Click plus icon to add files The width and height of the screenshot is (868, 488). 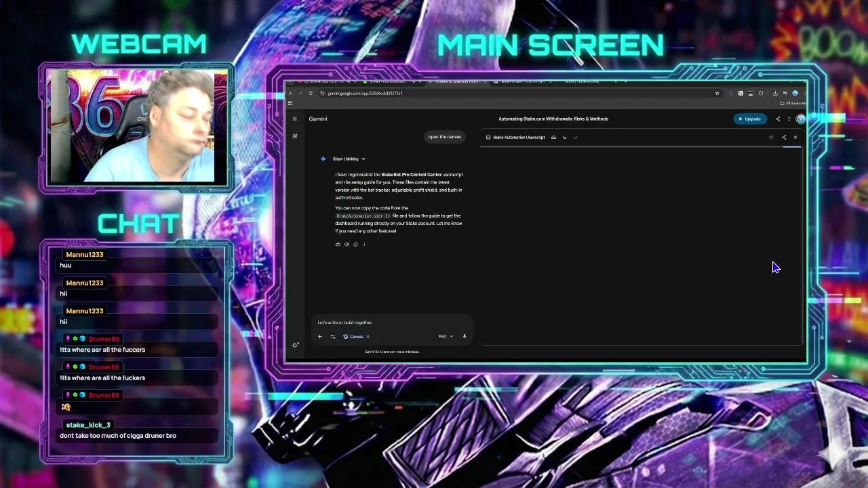click(320, 336)
